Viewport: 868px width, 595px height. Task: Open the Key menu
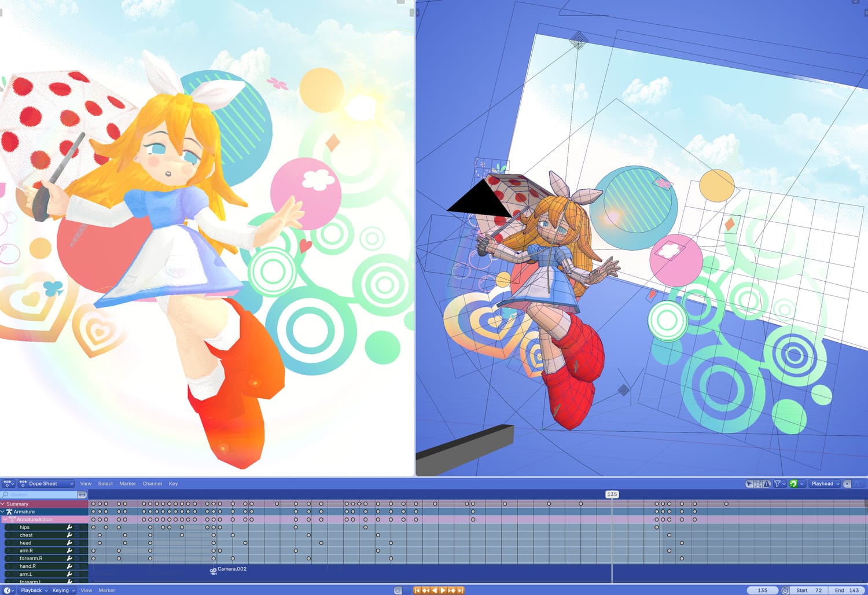click(173, 483)
